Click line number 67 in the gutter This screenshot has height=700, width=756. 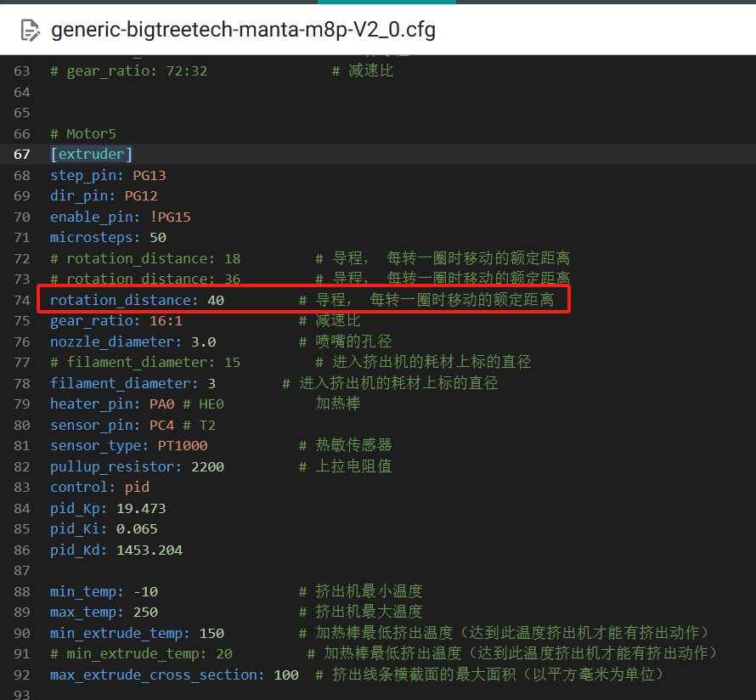click(x=21, y=154)
